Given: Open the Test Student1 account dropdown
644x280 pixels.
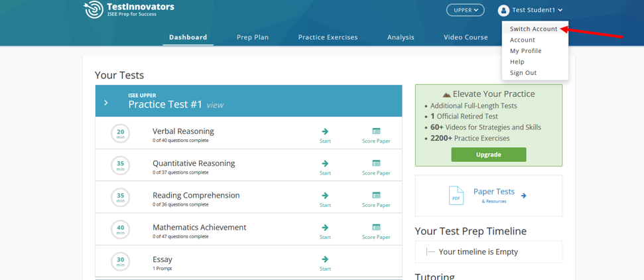Looking at the screenshot, I should coord(537,10).
